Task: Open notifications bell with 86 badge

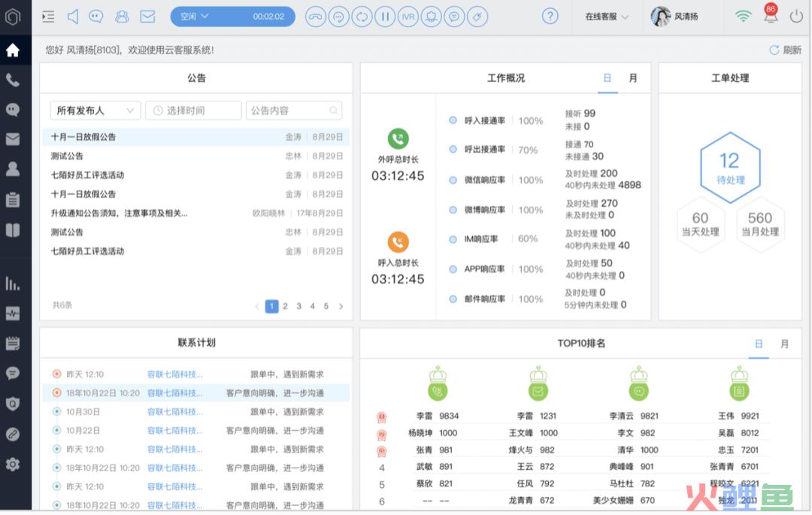Action: (771, 14)
